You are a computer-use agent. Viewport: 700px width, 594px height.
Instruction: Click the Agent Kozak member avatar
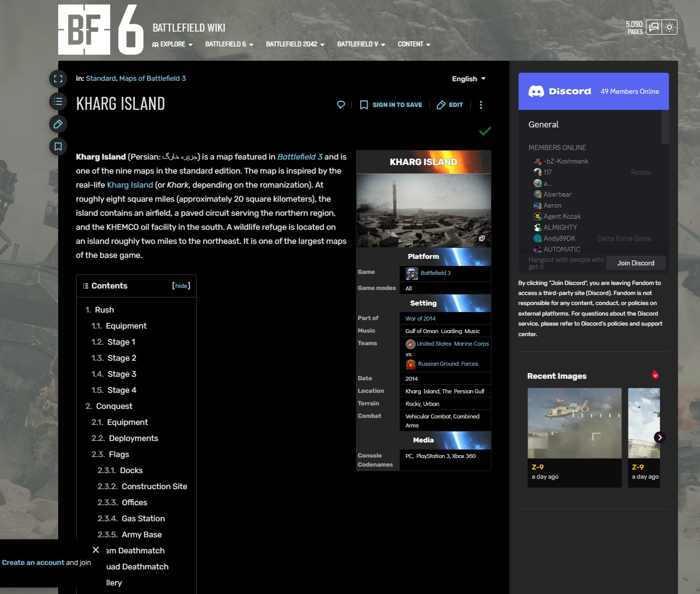click(x=538, y=217)
